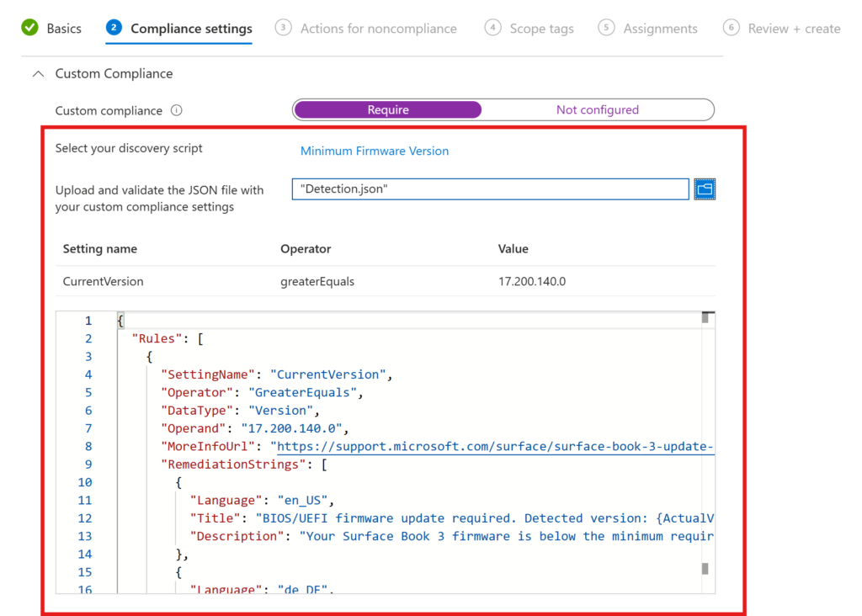Go to the Scope tags tab
862x616 pixels.
coord(541,29)
